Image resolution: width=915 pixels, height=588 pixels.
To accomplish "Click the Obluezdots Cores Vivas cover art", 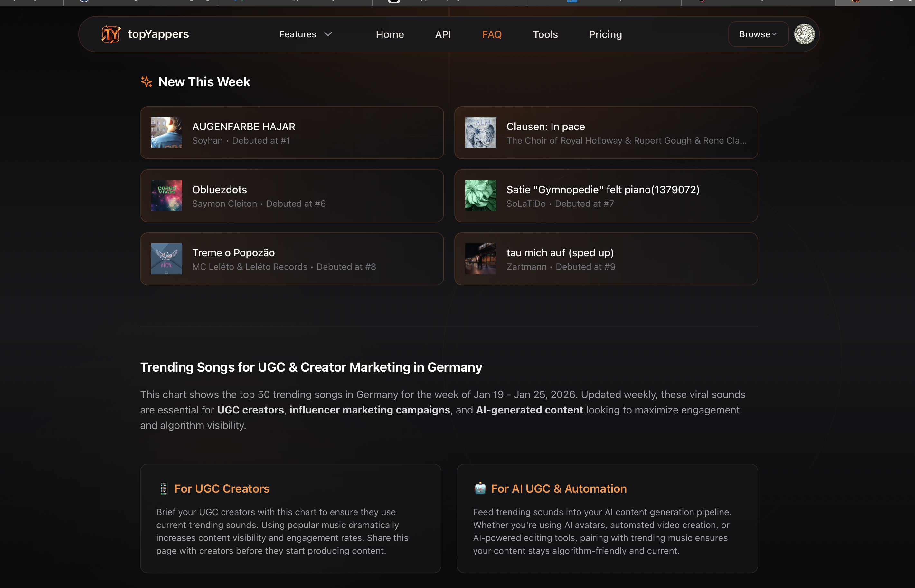I will tap(166, 196).
